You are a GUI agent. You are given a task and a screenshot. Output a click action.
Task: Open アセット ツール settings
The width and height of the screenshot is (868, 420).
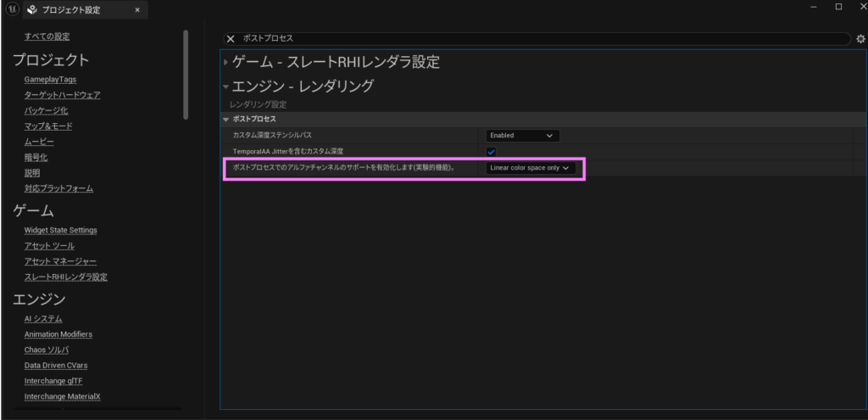click(49, 246)
